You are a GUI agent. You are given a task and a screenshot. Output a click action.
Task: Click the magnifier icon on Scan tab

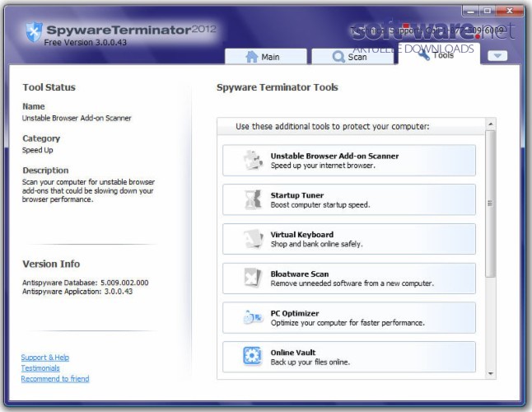click(338, 57)
